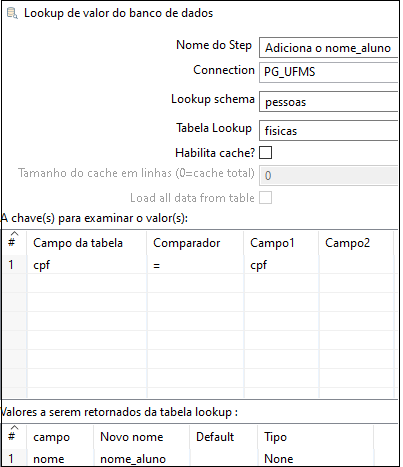Click the cache size field showing 0
The height and width of the screenshot is (467, 403).
point(328,175)
